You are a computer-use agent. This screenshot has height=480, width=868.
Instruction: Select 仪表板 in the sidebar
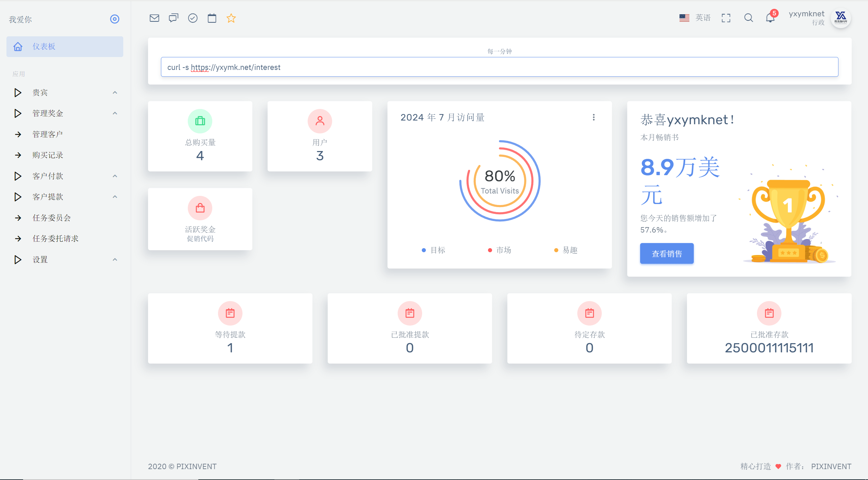click(x=65, y=47)
